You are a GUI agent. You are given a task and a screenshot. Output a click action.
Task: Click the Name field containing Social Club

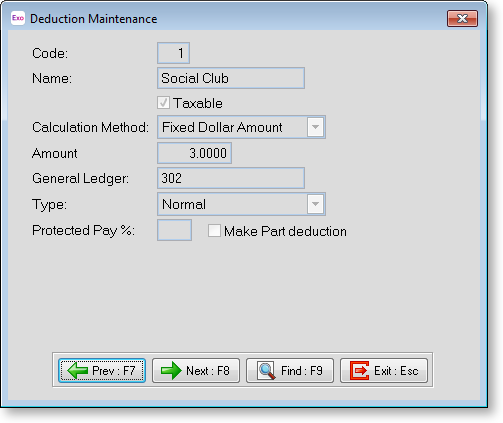231,78
